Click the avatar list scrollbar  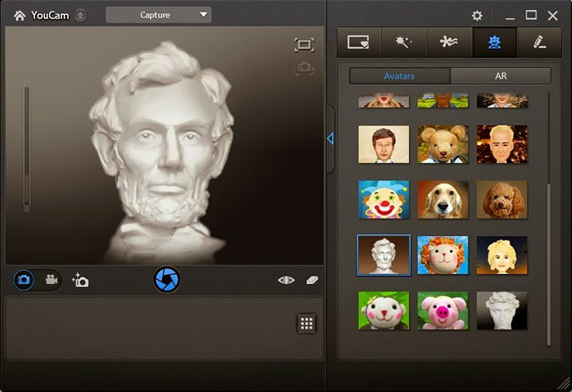click(x=548, y=265)
